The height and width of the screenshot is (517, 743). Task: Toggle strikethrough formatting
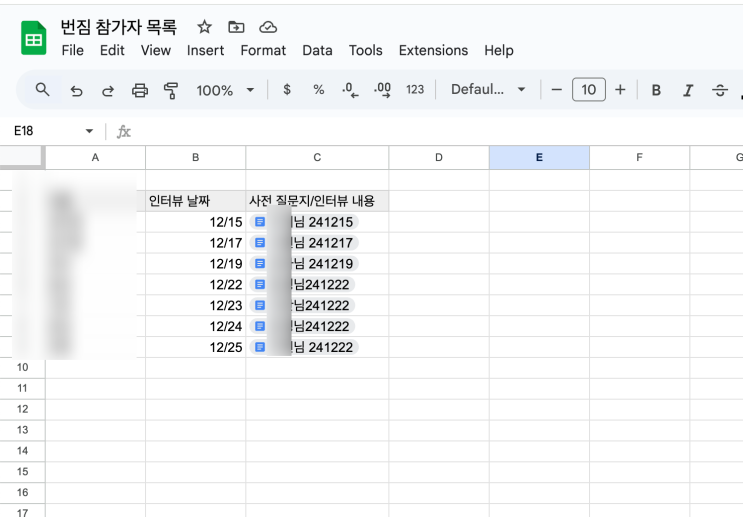pyautogui.click(x=720, y=90)
